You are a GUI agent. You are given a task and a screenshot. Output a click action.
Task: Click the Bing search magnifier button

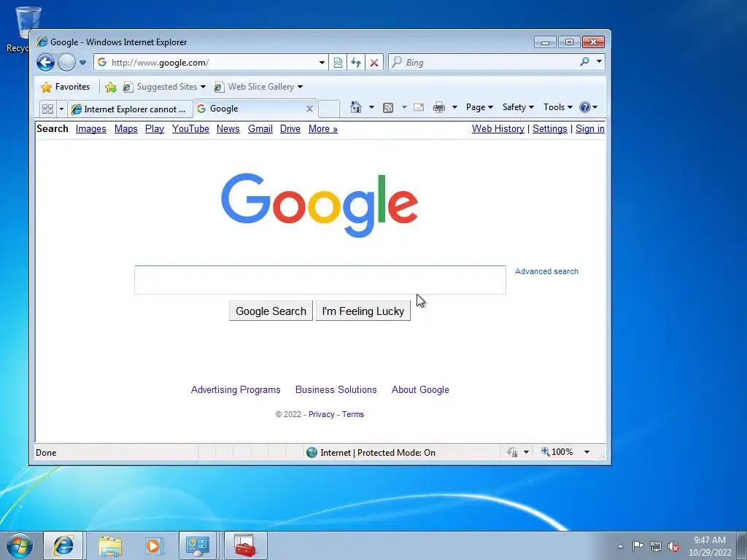pos(584,62)
